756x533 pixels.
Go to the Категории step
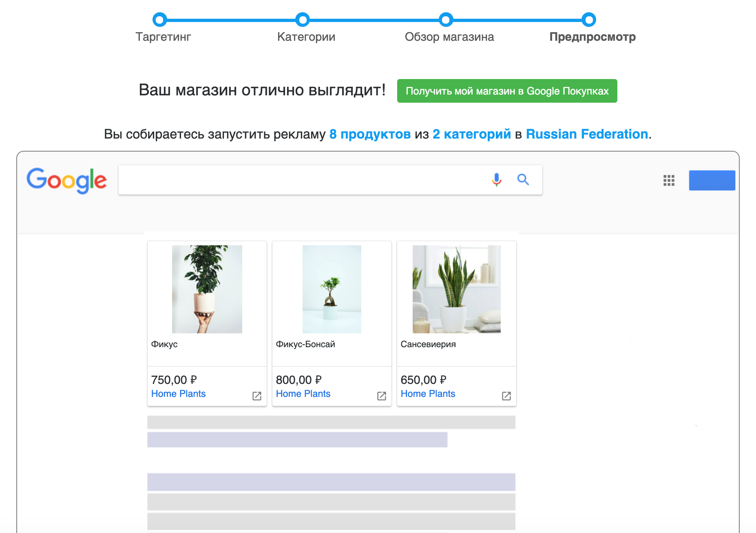pyautogui.click(x=306, y=37)
